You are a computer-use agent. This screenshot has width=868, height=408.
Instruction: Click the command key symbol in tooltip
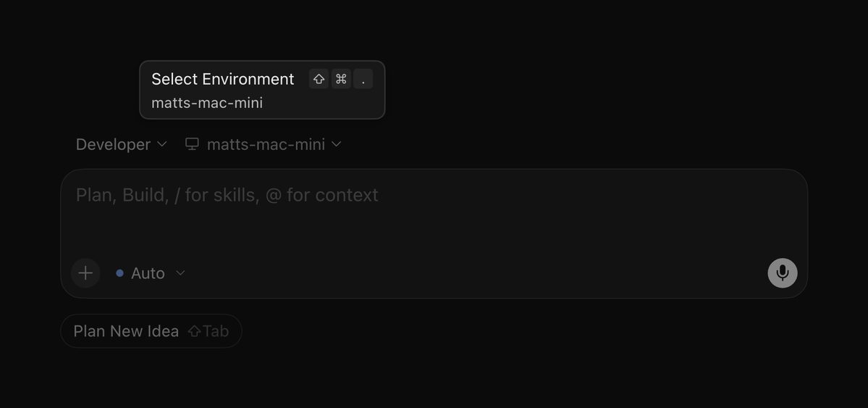(x=341, y=79)
